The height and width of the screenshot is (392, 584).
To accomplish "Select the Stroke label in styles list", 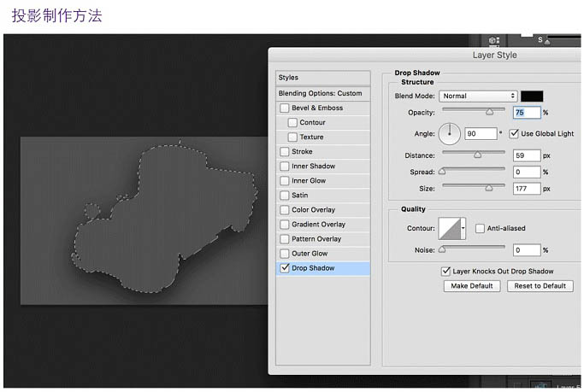I will 302,152.
